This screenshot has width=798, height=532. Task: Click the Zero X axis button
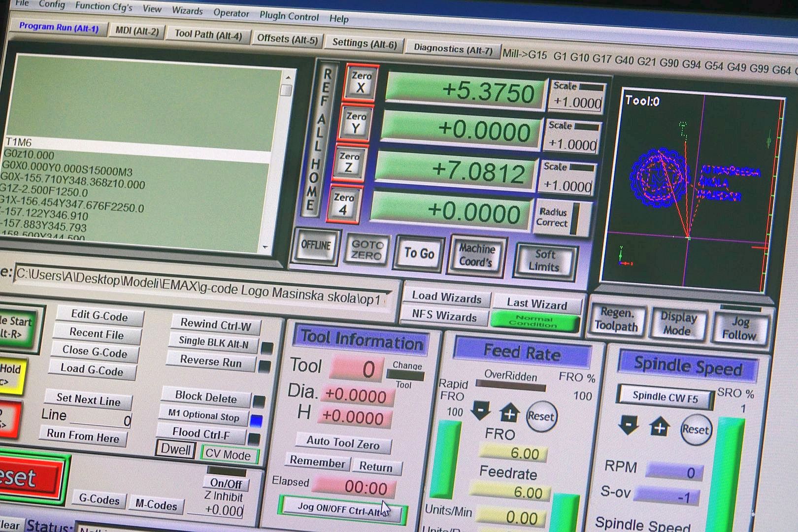click(362, 82)
